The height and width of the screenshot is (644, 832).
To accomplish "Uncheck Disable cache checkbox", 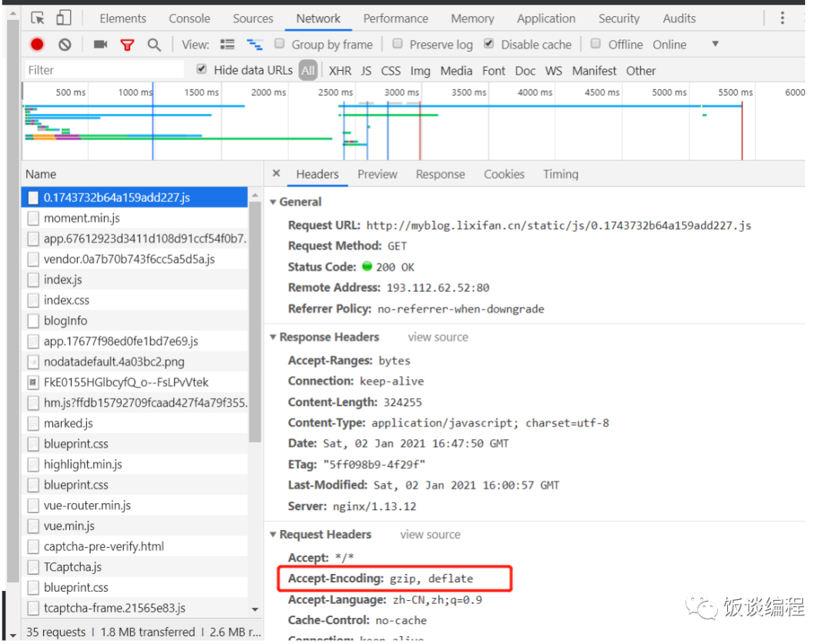I will coord(489,43).
